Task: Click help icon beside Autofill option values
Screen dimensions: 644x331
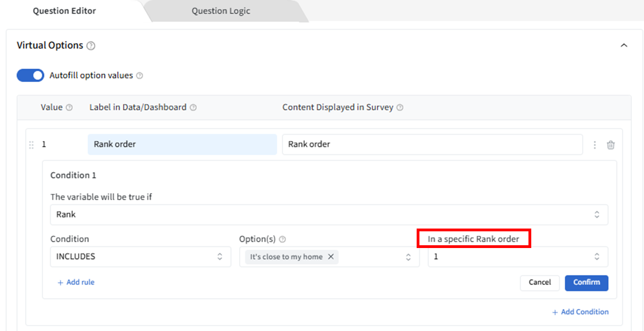Action: point(140,76)
